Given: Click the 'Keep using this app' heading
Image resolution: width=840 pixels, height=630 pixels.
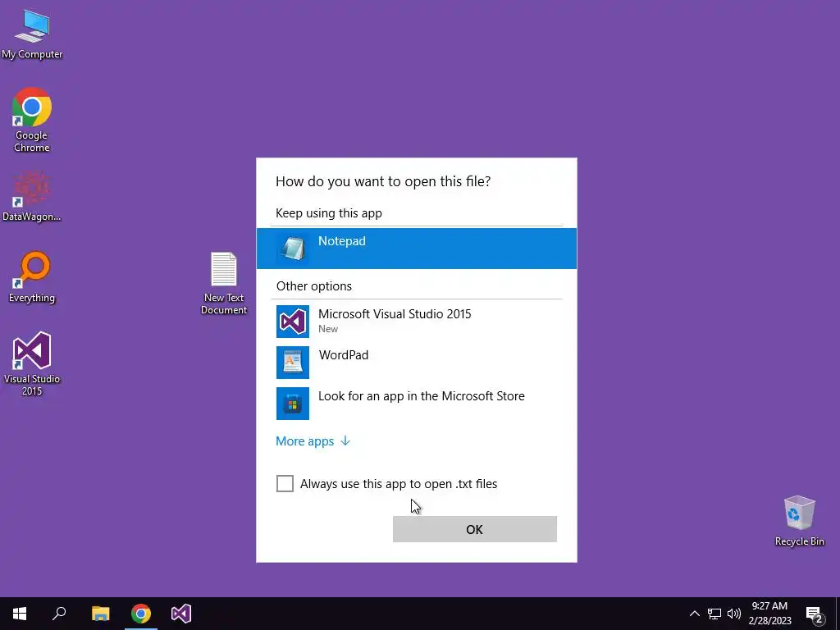Looking at the screenshot, I should point(329,213).
